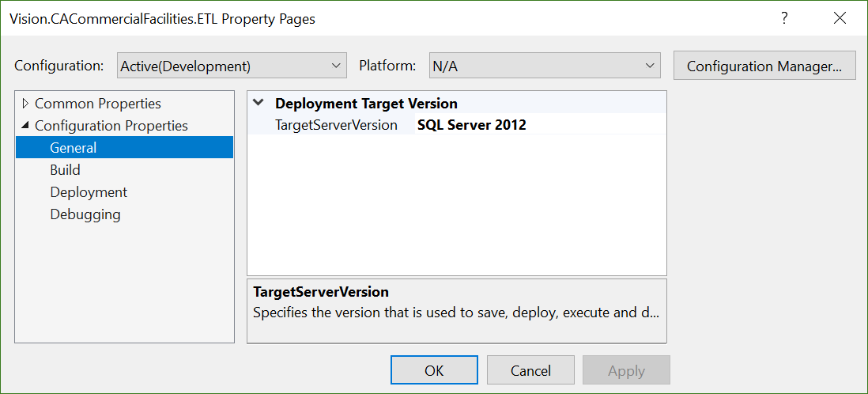868x394 pixels.
Task: Switch to the Debugging page
Action: click(x=85, y=214)
